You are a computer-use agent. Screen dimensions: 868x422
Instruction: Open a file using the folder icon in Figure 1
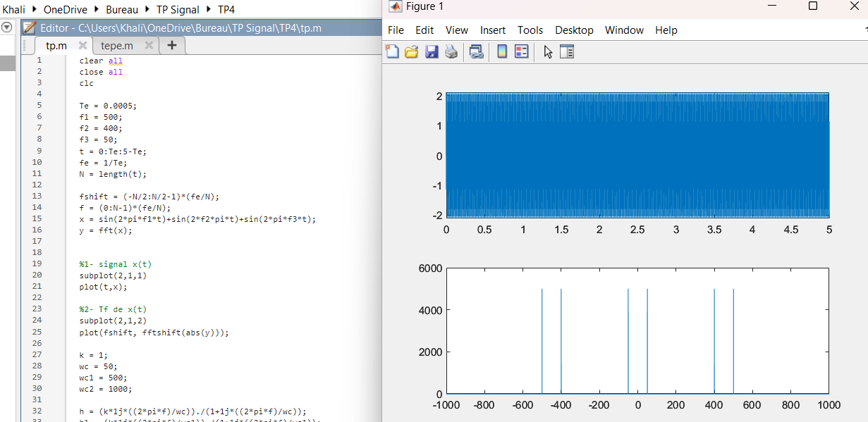pyautogui.click(x=411, y=51)
